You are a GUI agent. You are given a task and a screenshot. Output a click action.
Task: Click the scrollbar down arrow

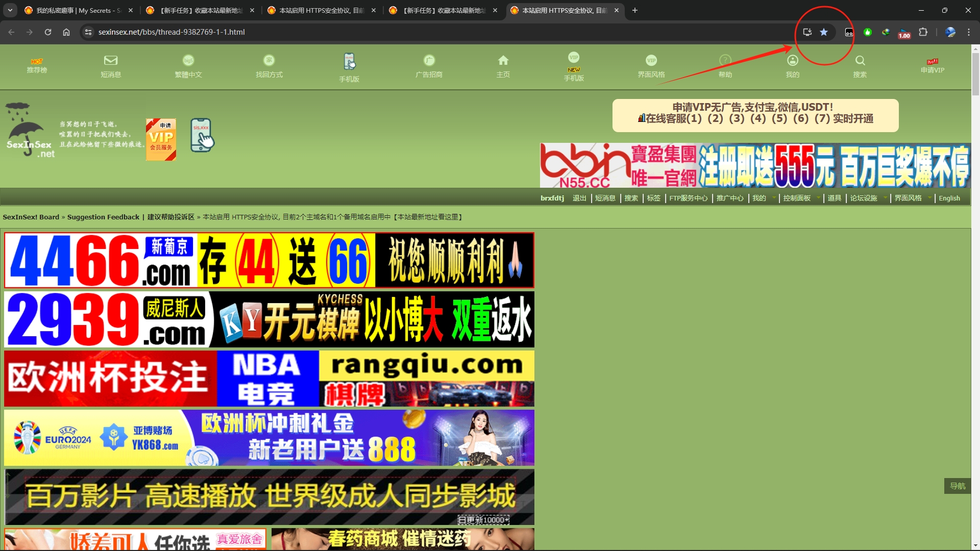[x=975, y=546]
